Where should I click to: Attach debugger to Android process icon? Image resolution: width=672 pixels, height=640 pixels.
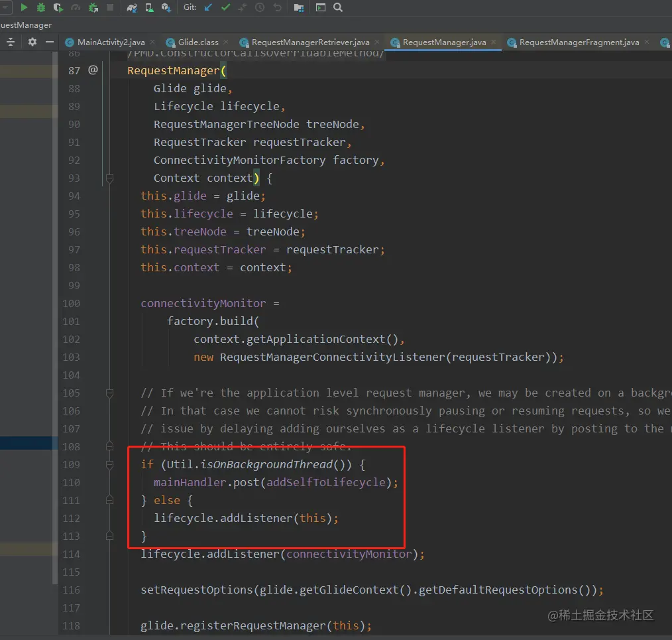click(x=93, y=7)
